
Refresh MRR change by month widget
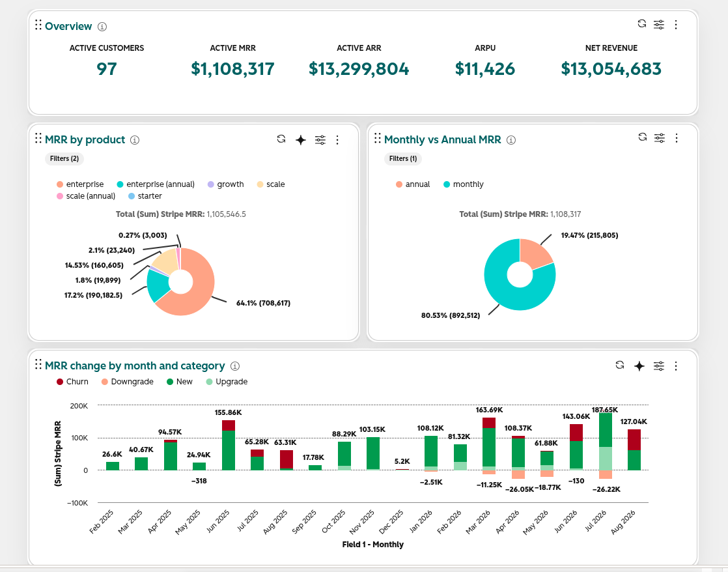pos(620,365)
